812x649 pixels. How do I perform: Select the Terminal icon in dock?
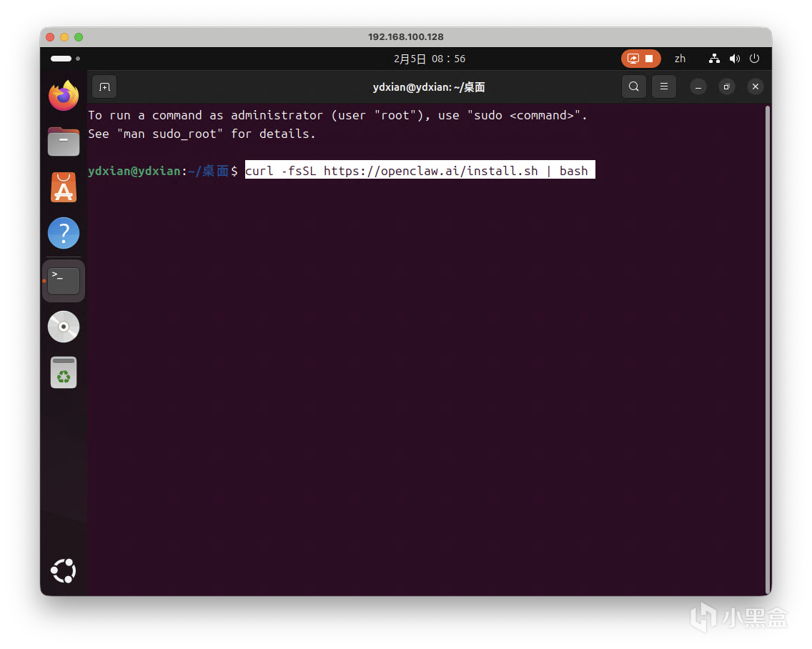tap(64, 281)
